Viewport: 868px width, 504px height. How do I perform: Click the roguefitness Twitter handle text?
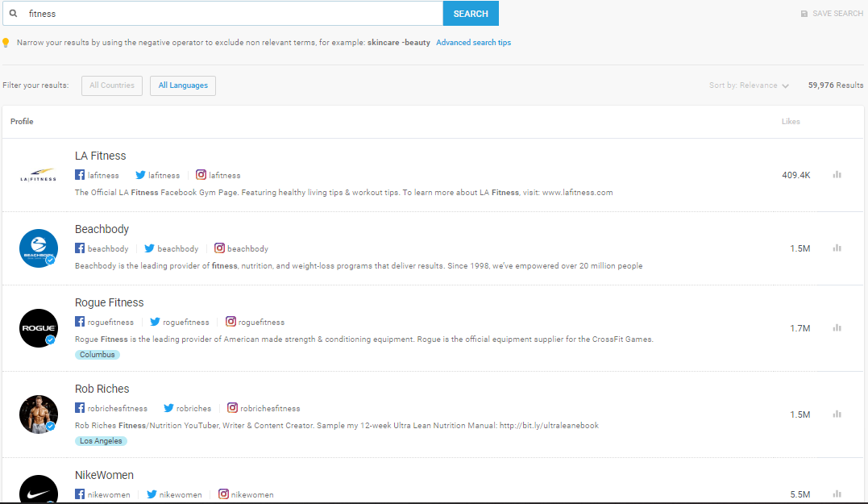click(x=186, y=323)
